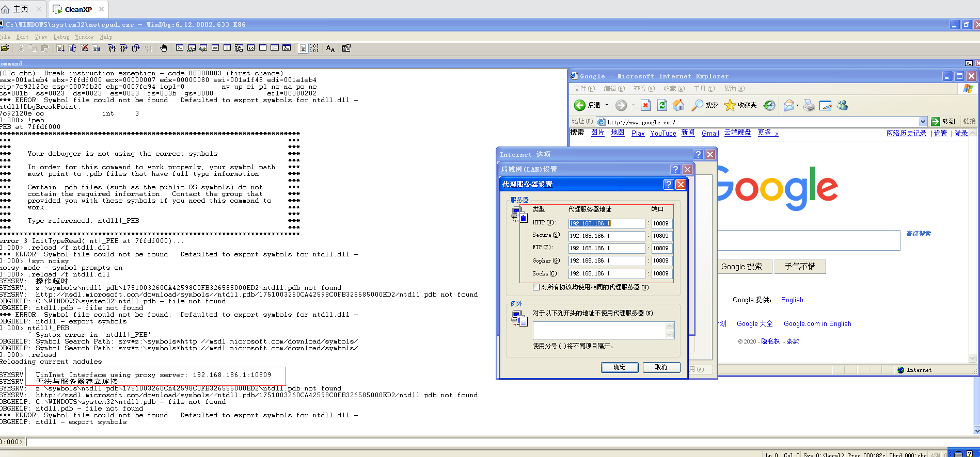The image size is (980, 457).
Task: Open the Gmail link on Google page
Action: 710,133
